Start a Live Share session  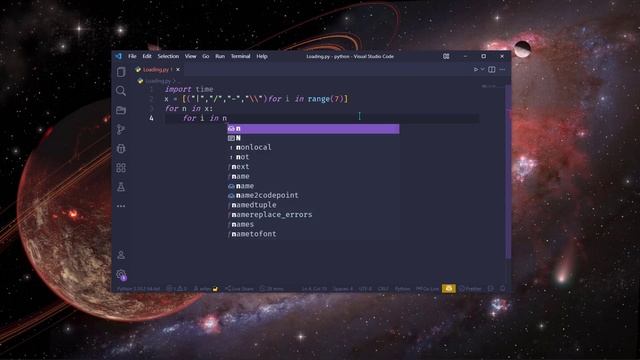click(x=239, y=289)
